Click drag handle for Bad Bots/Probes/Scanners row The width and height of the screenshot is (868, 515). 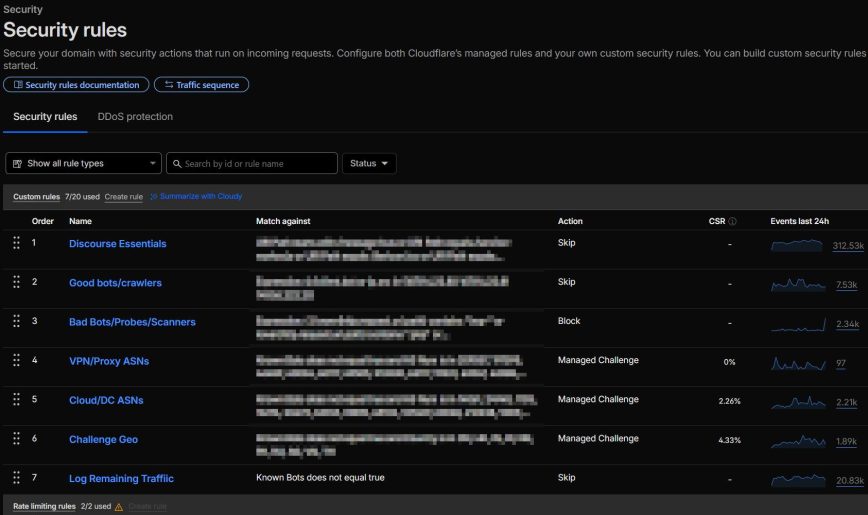[x=16, y=322]
